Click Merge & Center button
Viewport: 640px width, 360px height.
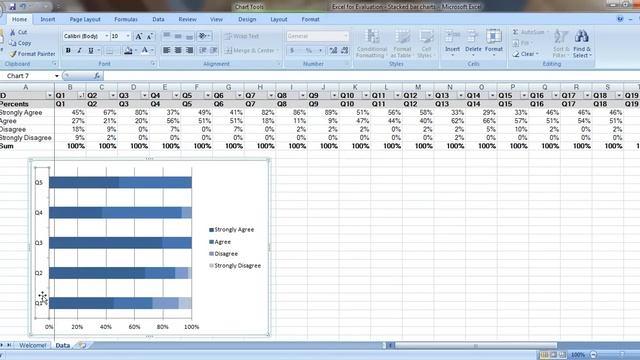click(250, 50)
